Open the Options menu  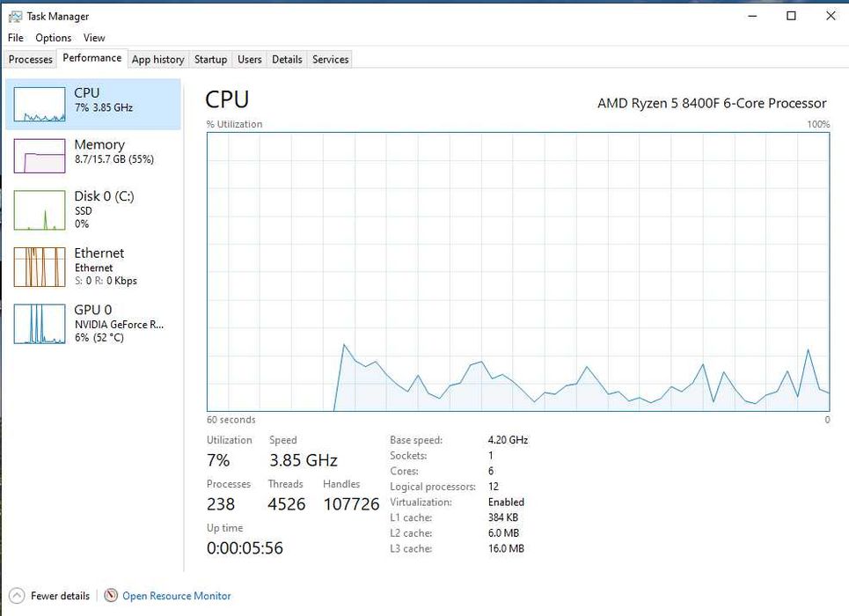coord(54,38)
